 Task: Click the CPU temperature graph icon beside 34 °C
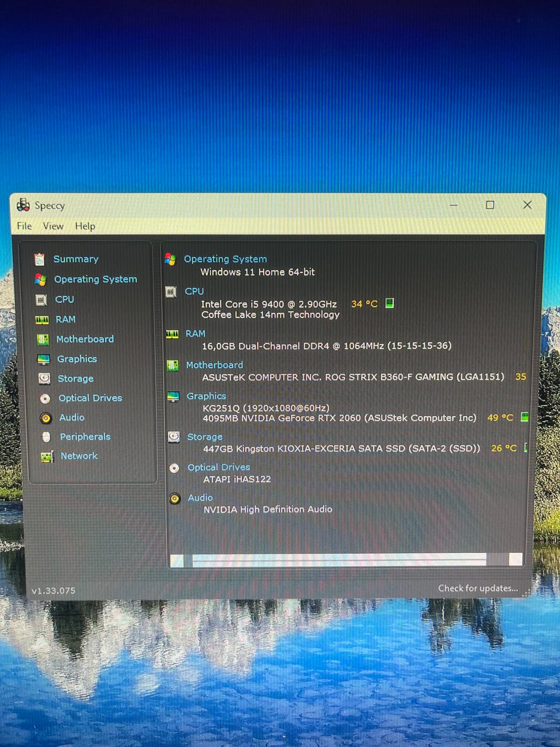(390, 303)
